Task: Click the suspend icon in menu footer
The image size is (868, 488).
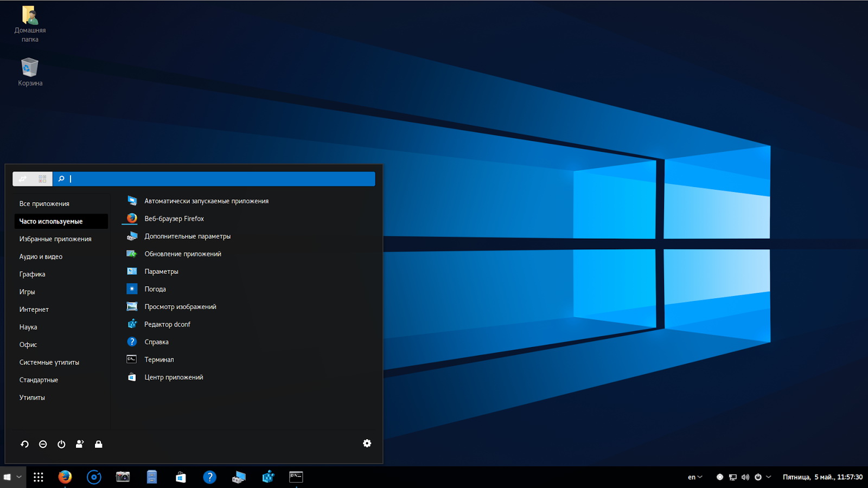Action: (43, 444)
